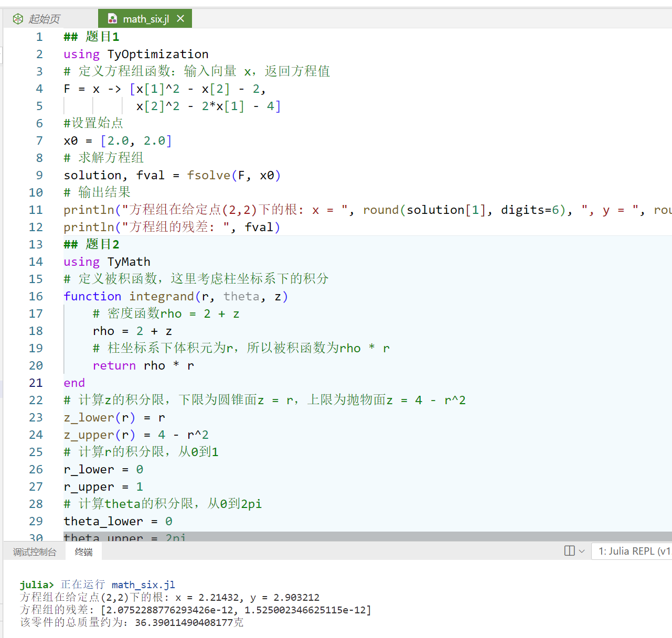Screen dimensions: 672x638
Task: Click the 'end' keyword on line 21
Action: click(x=74, y=383)
